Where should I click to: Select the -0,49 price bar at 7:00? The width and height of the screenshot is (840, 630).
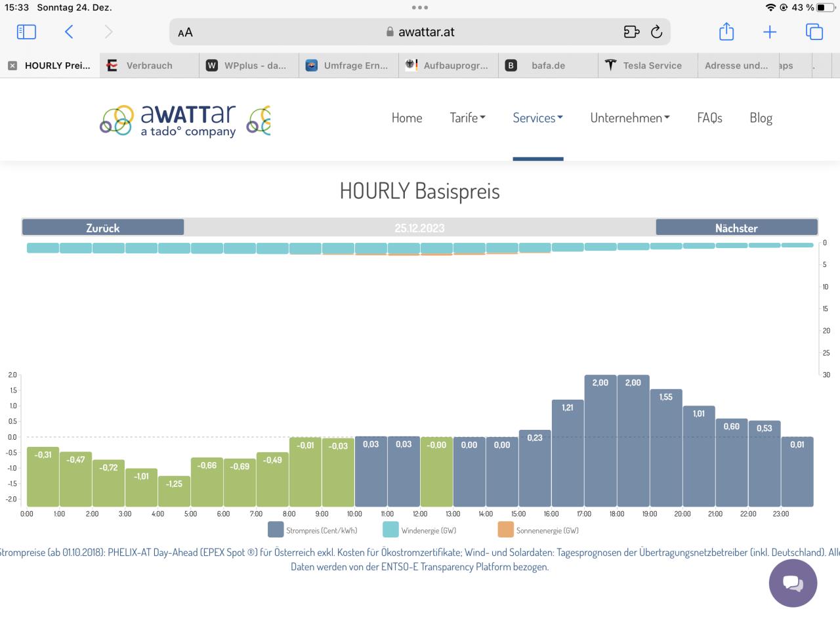click(x=272, y=480)
